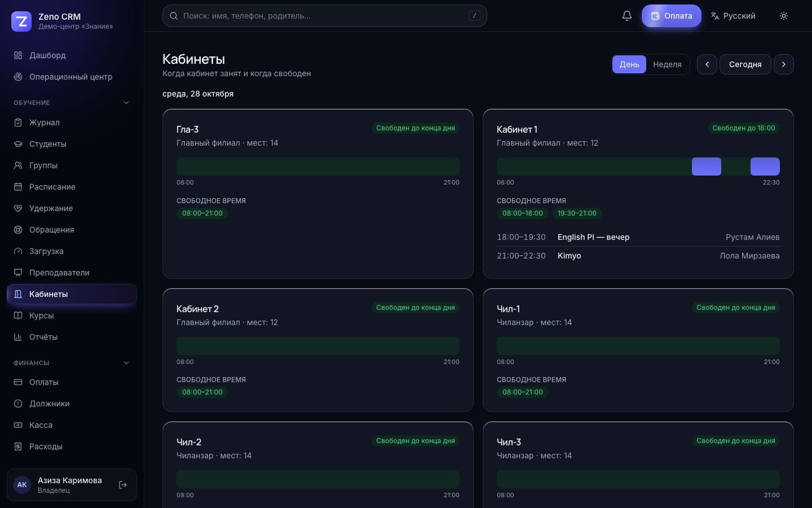Click the Гла-3 room title
This screenshot has width=812, height=508.
pyautogui.click(x=187, y=129)
